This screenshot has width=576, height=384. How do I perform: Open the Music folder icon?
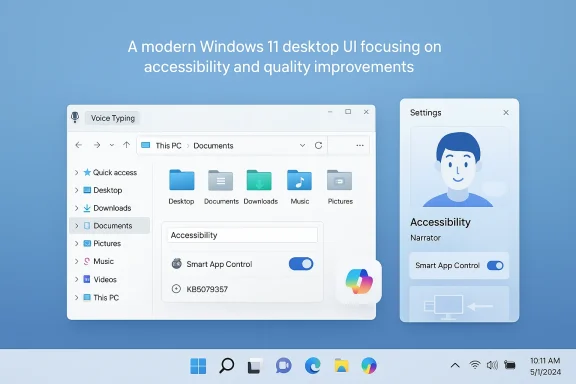[x=299, y=180]
